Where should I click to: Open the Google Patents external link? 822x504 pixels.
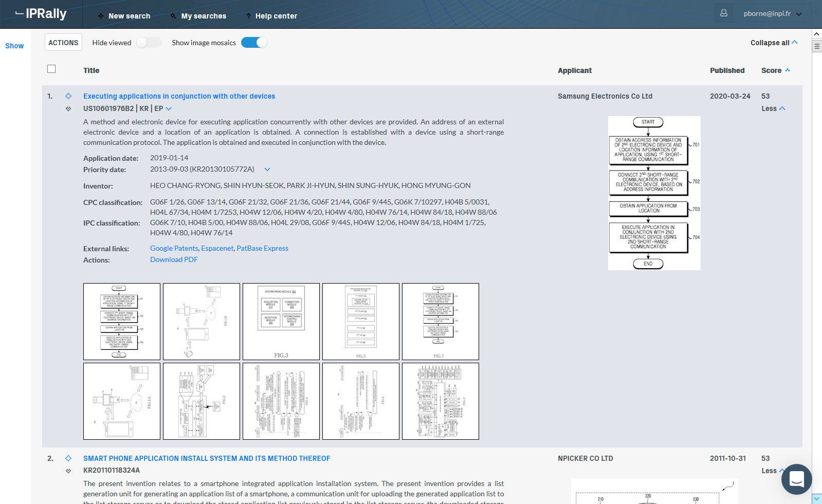(174, 248)
